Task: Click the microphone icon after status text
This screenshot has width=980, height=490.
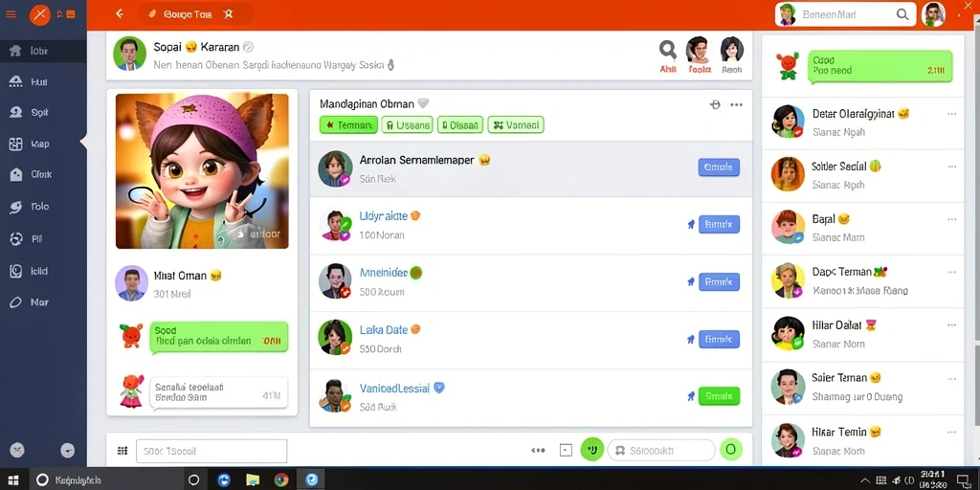Action: pyautogui.click(x=391, y=64)
